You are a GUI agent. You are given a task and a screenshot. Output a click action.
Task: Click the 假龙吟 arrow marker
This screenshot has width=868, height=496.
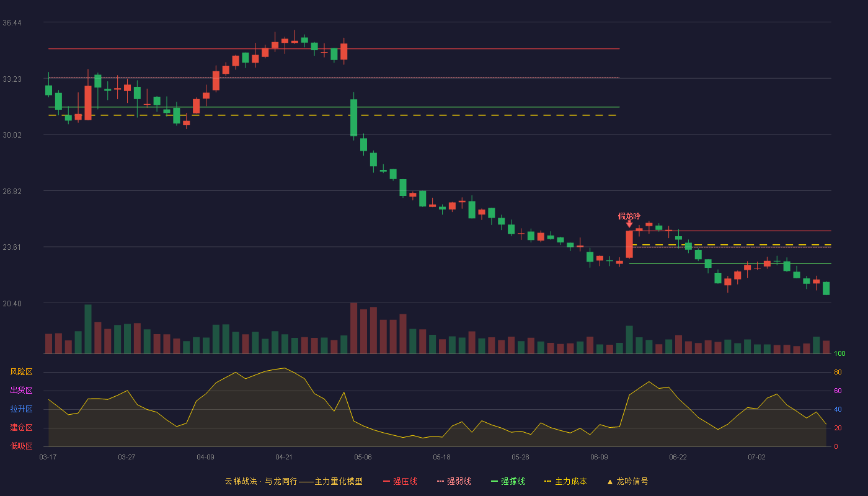pos(629,224)
